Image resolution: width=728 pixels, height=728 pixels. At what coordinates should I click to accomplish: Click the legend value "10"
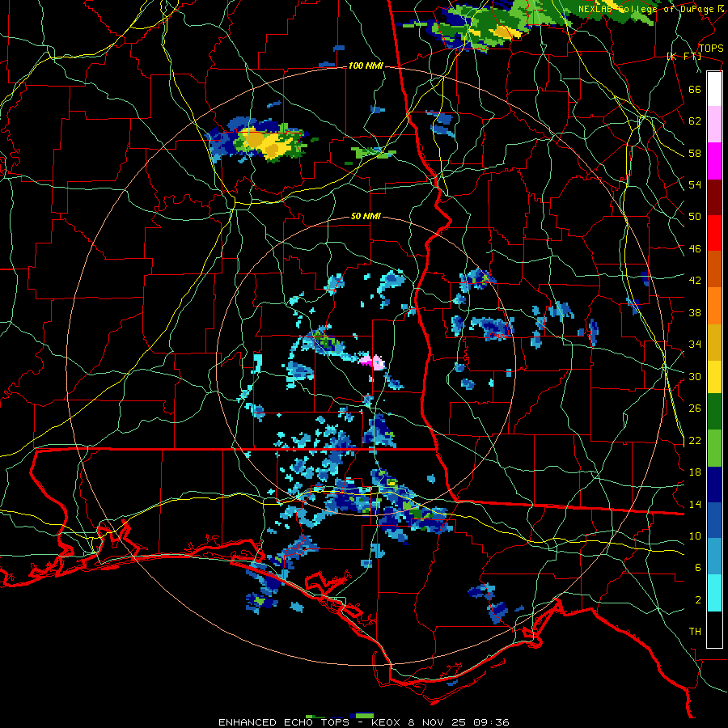pyautogui.click(x=695, y=535)
